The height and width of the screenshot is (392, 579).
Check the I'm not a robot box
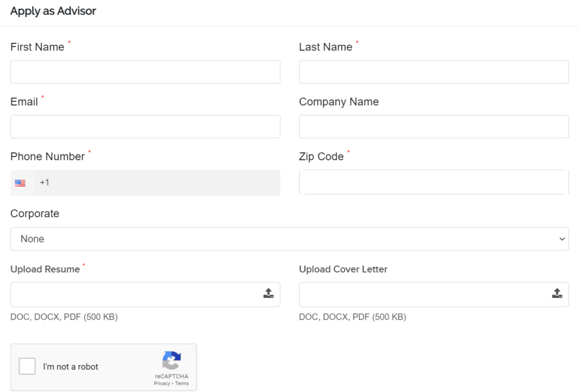(27, 367)
